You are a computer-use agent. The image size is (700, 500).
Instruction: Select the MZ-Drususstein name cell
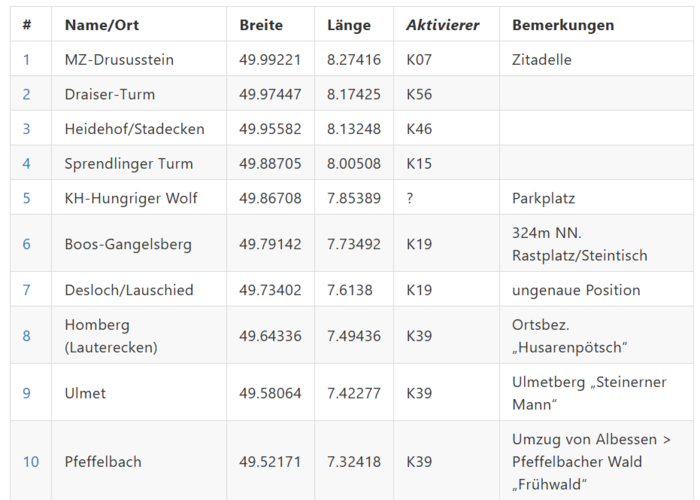point(119,60)
